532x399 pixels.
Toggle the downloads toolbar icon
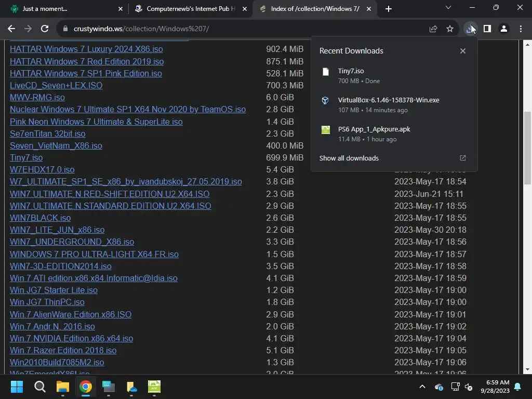tap(470, 29)
